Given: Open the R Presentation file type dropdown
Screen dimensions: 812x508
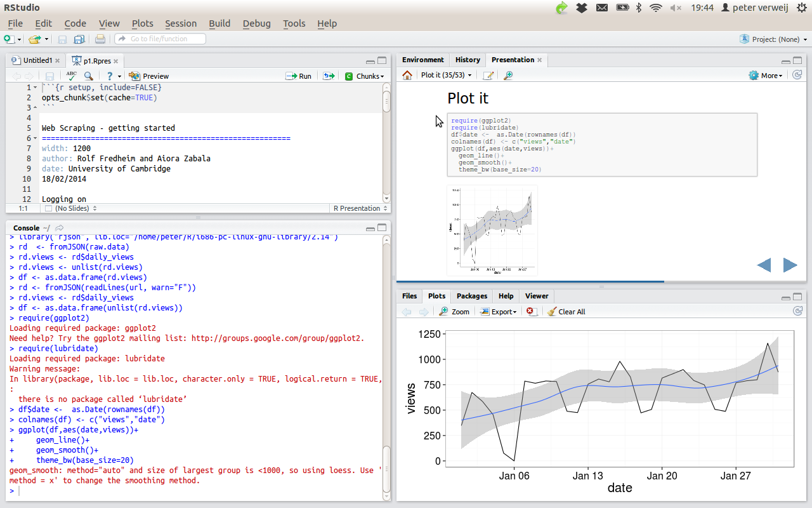Looking at the screenshot, I should (360, 208).
